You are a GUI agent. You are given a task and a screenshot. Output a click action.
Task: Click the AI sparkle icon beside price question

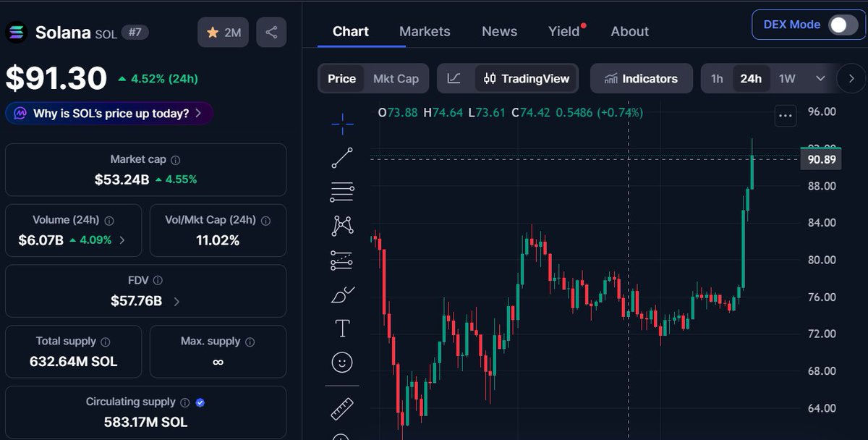click(20, 114)
